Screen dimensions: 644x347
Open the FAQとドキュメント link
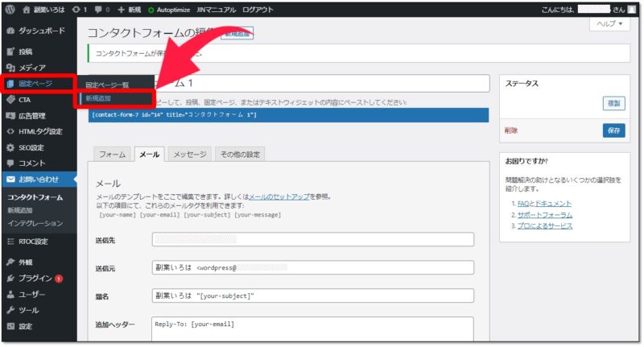(544, 204)
